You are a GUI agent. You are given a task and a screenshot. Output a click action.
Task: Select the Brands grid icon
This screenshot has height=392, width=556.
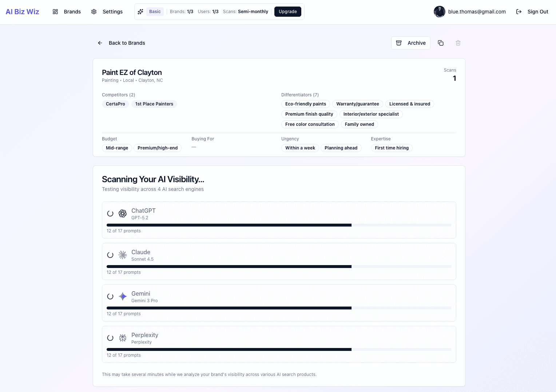tap(55, 12)
